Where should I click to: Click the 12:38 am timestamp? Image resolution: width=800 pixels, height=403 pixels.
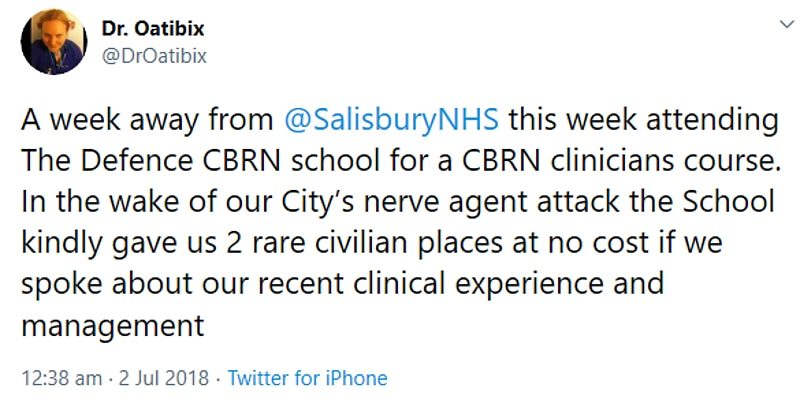(61, 379)
